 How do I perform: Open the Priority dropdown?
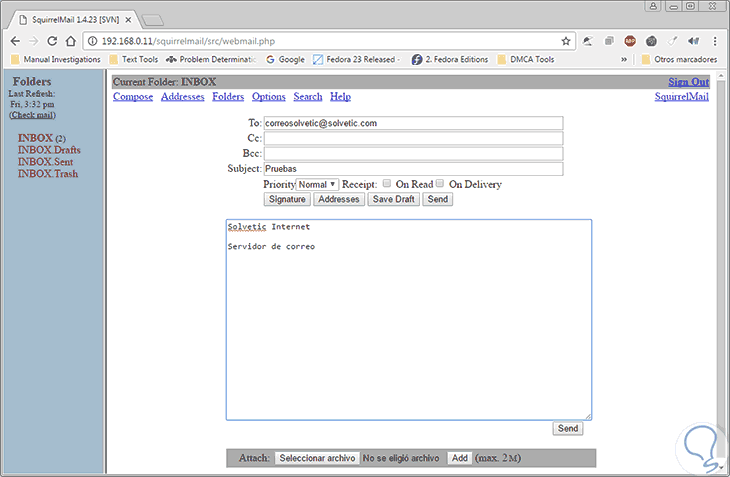click(317, 184)
